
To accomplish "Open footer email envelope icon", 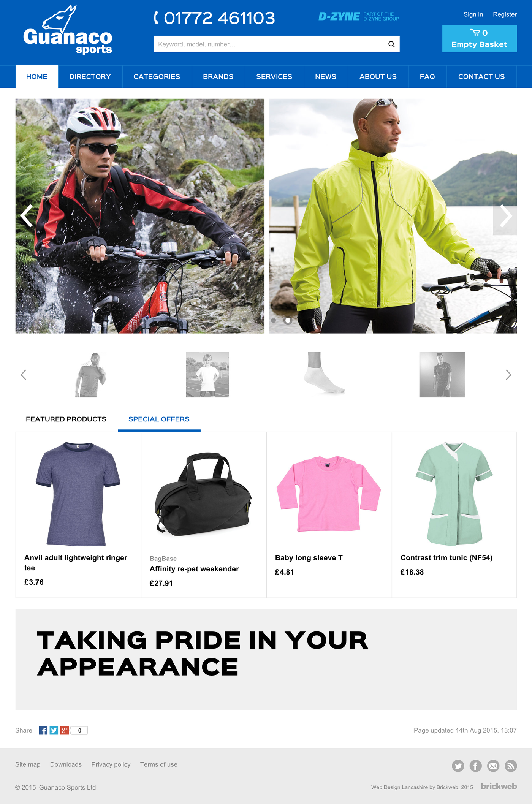I will pos(493,766).
